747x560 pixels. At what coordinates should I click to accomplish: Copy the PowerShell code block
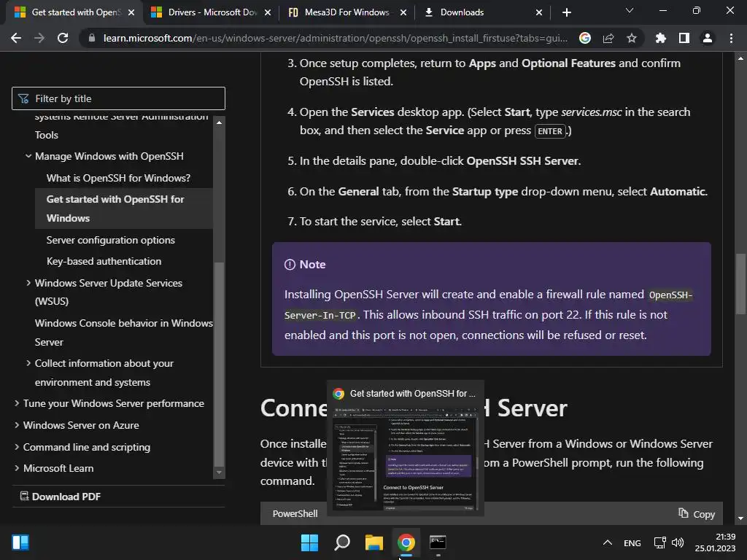[697, 514]
